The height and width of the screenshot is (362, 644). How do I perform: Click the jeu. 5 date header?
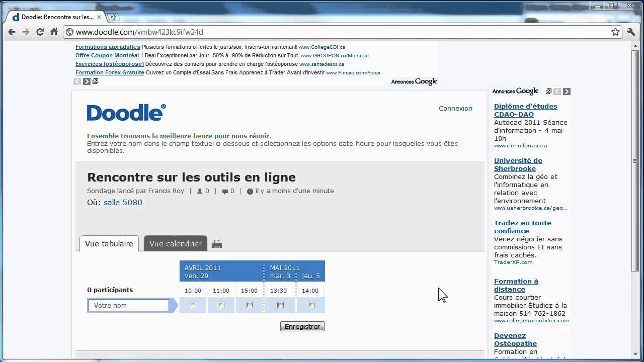click(311, 276)
